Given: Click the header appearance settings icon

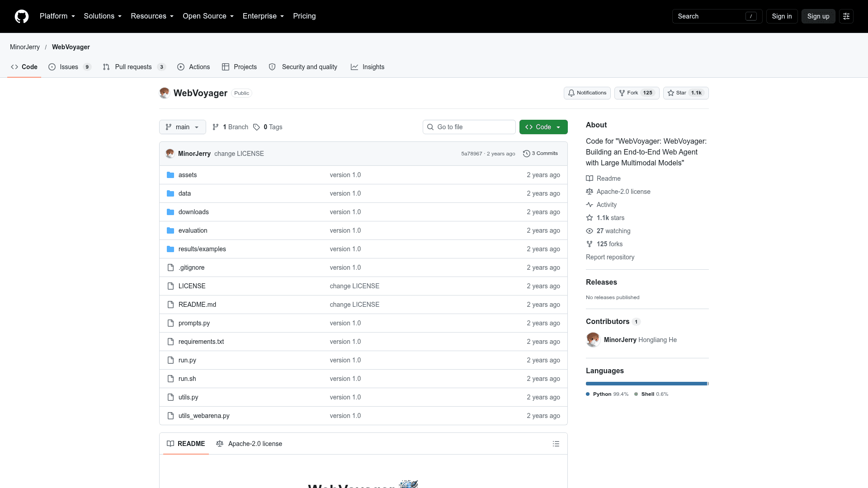Looking at the screenshot, I should [846, 16].
